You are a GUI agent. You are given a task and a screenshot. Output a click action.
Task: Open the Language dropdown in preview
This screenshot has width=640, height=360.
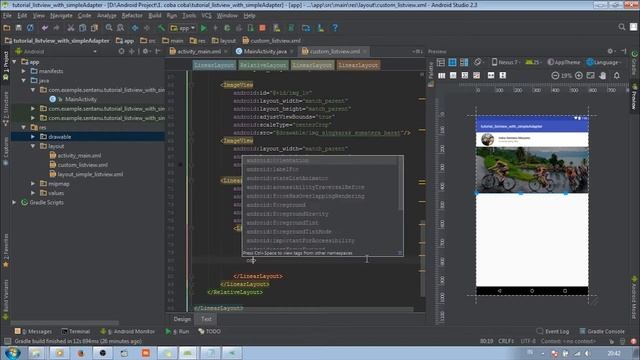pyautogui.click(x=604, y=62)
